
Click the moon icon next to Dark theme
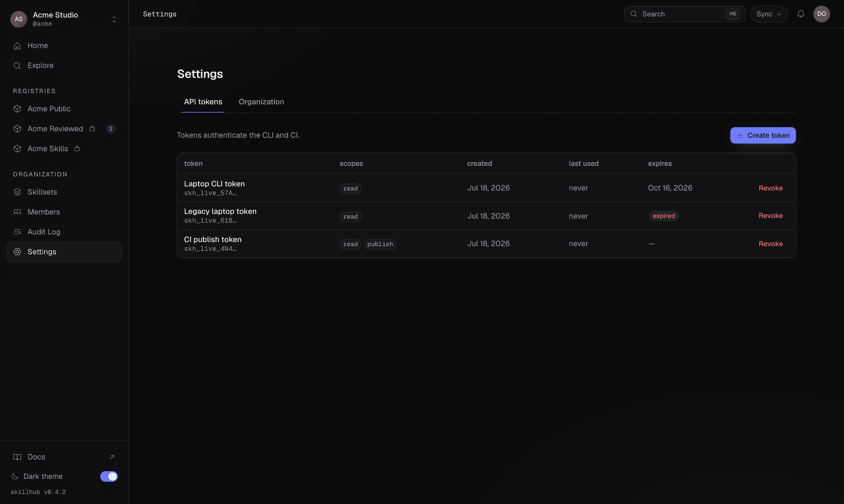[x=15, y=476]
